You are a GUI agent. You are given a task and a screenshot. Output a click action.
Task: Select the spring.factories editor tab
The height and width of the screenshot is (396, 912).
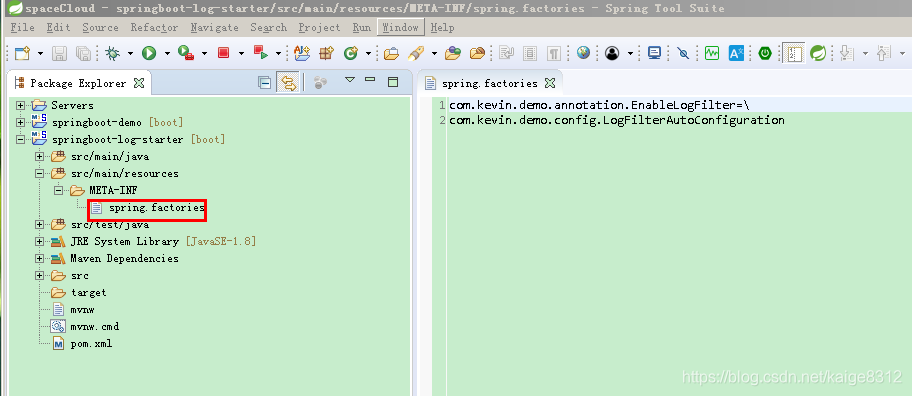pos(489,83)
